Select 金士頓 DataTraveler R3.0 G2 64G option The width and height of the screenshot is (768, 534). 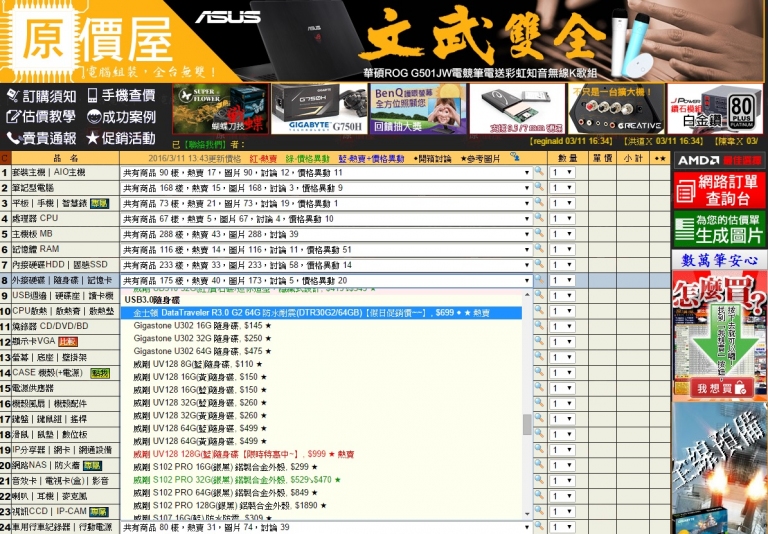321,313
